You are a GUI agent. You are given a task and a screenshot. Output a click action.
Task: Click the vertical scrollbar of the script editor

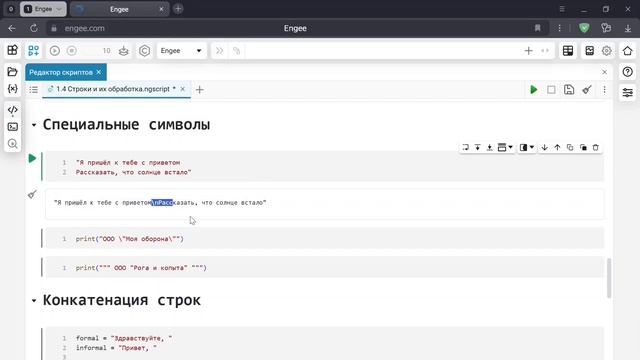(609, 278)
